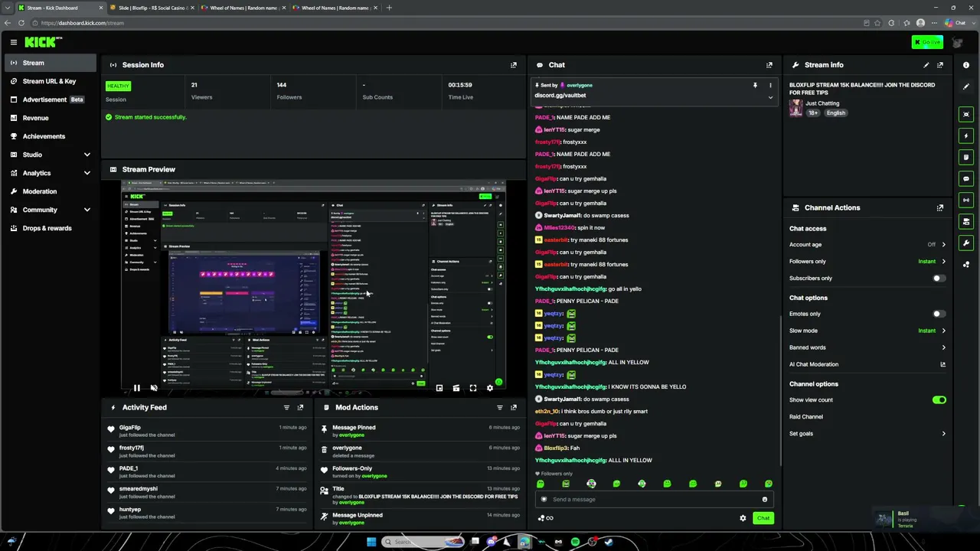Image resolution: width=980 pixels, height=551 pixels.
Task: Open AI Chat Moderation link
Action: [867, 364]
